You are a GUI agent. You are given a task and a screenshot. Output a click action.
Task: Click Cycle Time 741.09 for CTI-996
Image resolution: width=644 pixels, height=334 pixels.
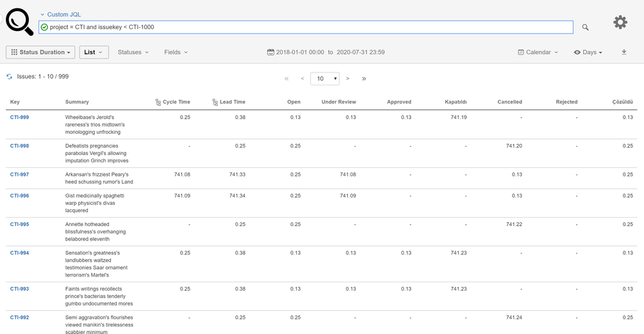pos(182,196)
